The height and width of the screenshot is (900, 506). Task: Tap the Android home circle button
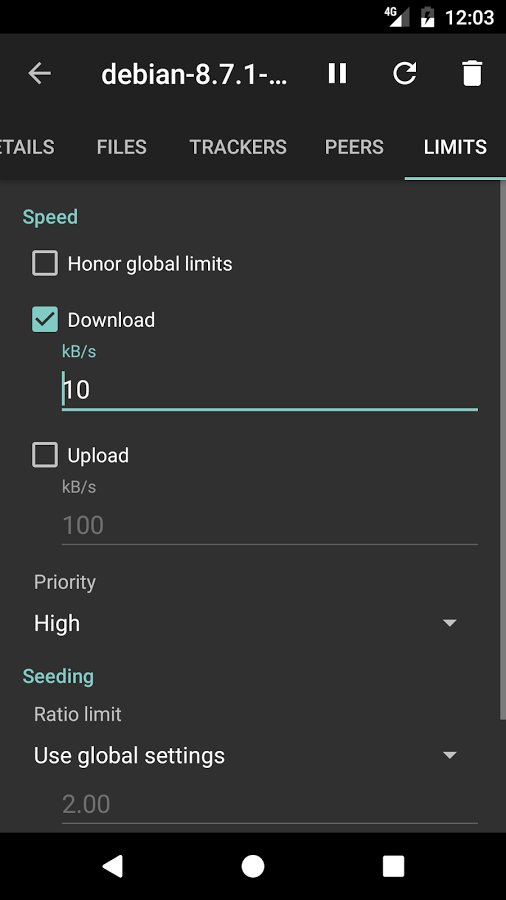253,866
